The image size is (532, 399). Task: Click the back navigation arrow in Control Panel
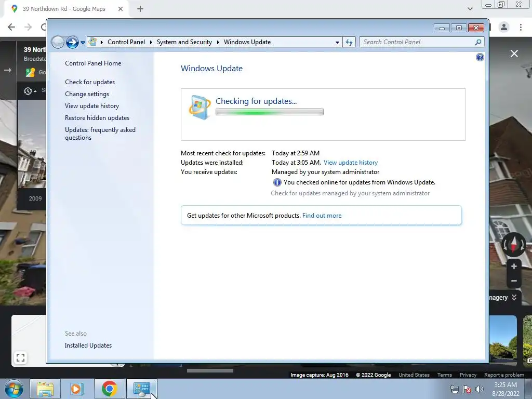(58, 42)
